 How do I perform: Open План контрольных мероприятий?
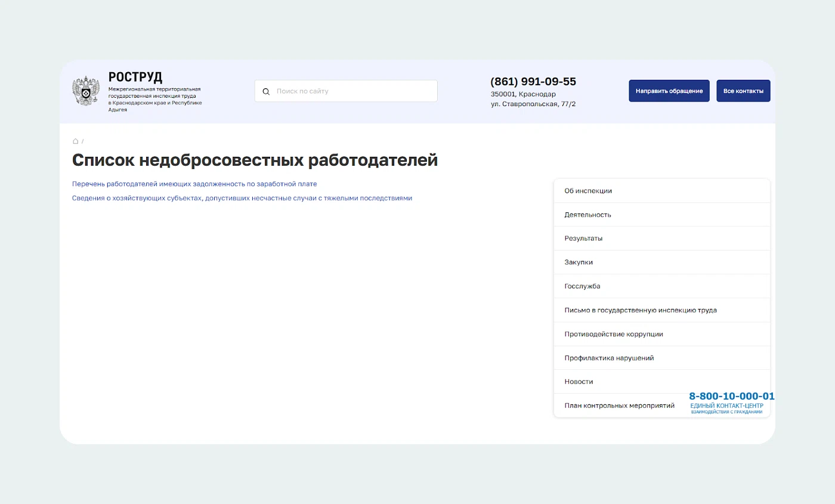pos(620,404)
